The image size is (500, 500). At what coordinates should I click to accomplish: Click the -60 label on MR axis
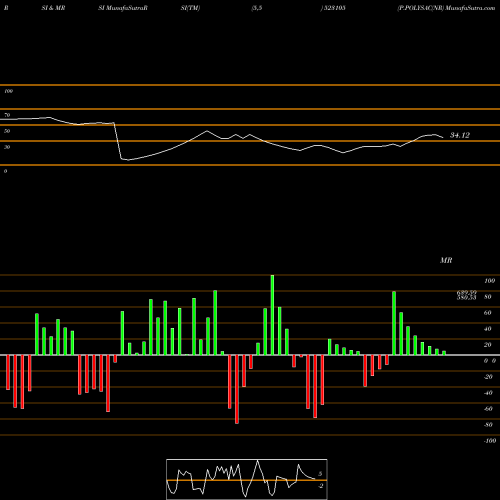click(x=488, y=409)
